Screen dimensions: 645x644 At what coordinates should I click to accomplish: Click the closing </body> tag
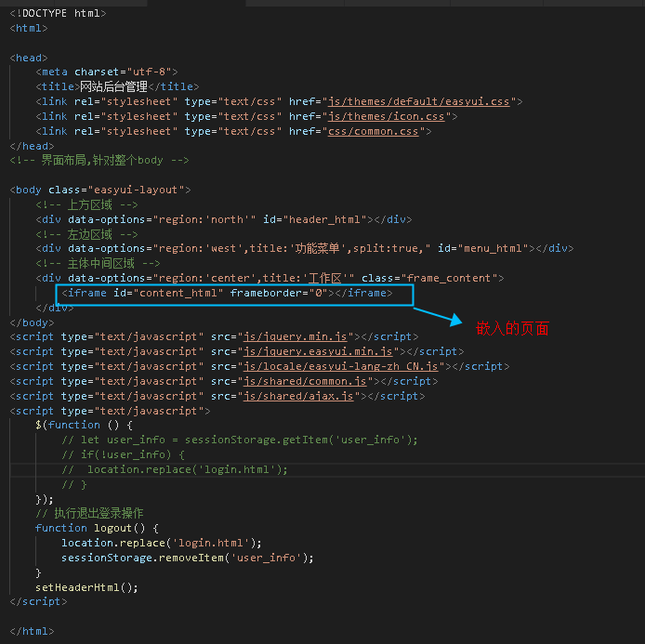click(33, 322)
